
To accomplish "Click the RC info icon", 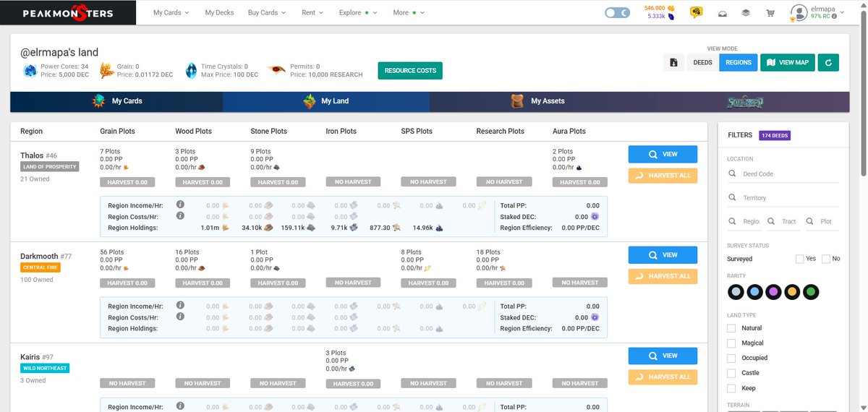I will tap(835, 16).
